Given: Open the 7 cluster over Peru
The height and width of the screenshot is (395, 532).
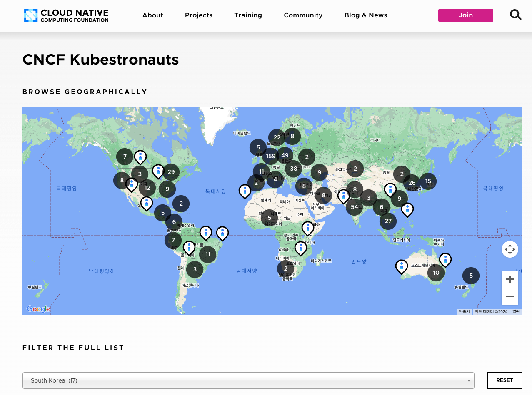Looking at the screenshot, I should tap(173, 240).
